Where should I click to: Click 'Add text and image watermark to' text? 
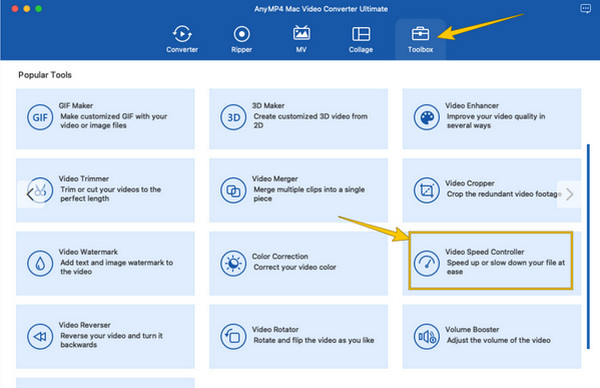[117, 262]
